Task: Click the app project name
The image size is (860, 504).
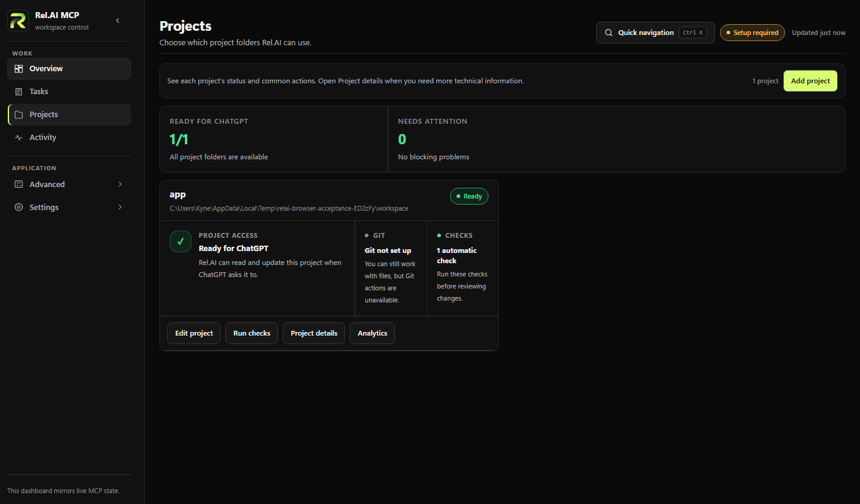Action: pos(178,194)
